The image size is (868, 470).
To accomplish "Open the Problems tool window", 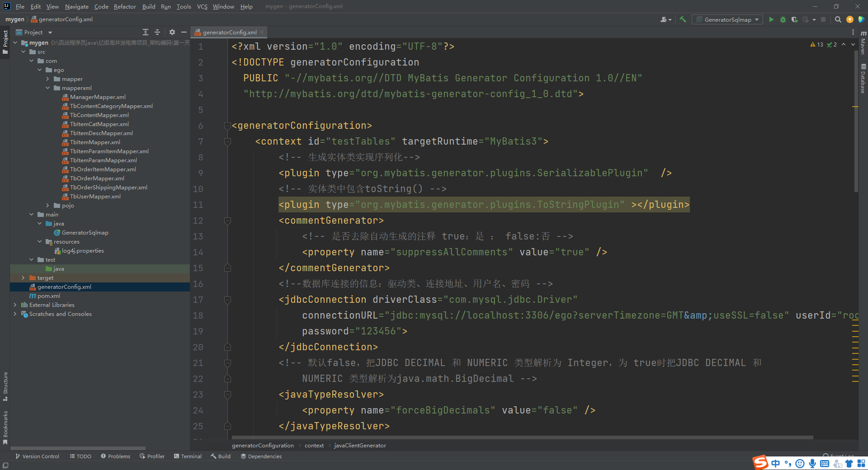I will 116,456.
